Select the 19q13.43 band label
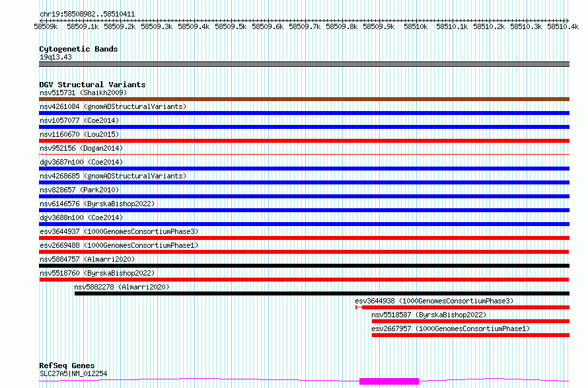The image size is (588, 388). tap(55, 57)
